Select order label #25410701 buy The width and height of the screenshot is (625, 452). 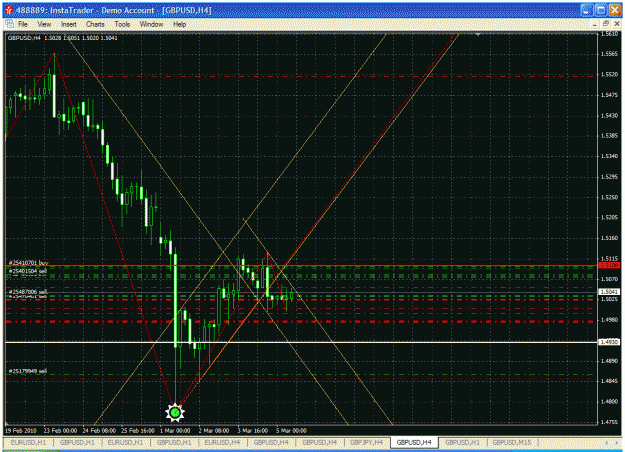(x=28, y=263)
